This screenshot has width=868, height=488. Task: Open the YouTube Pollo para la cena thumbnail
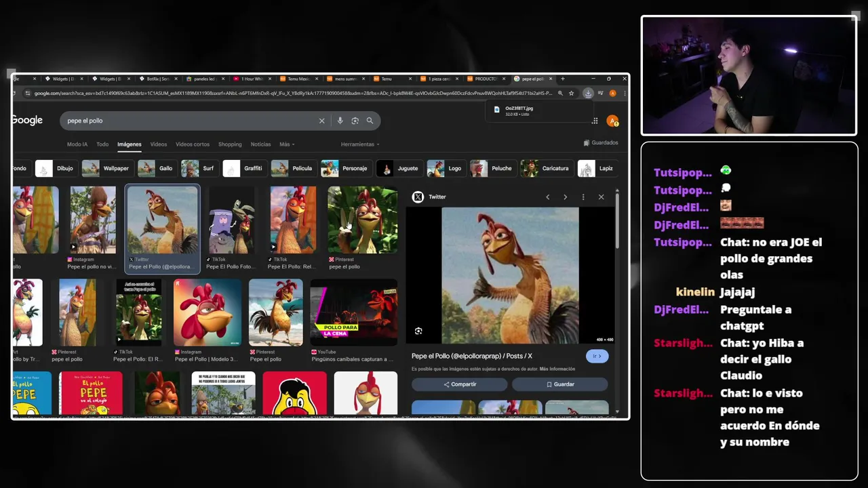pos(353,312)
